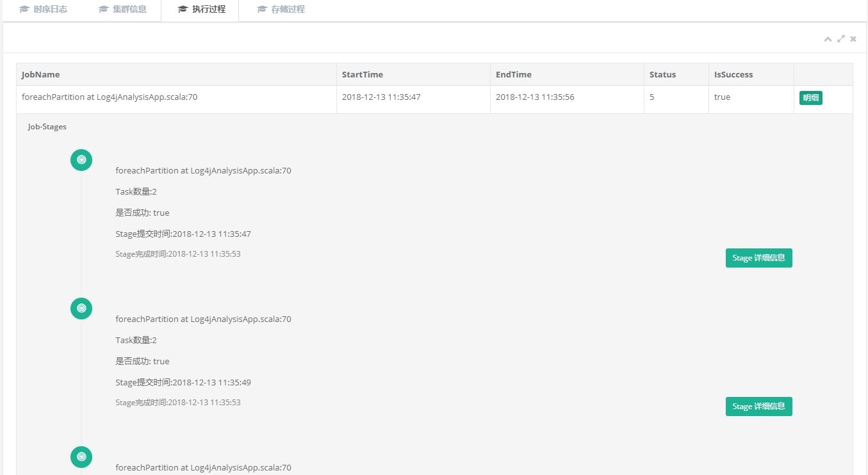
Task: Switch to the 时序日志 tab
Action: click(x=44, y=10)
